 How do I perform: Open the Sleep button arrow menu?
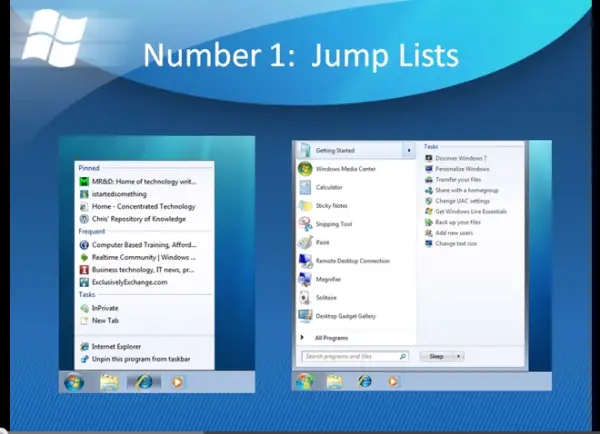pos(458,356)
